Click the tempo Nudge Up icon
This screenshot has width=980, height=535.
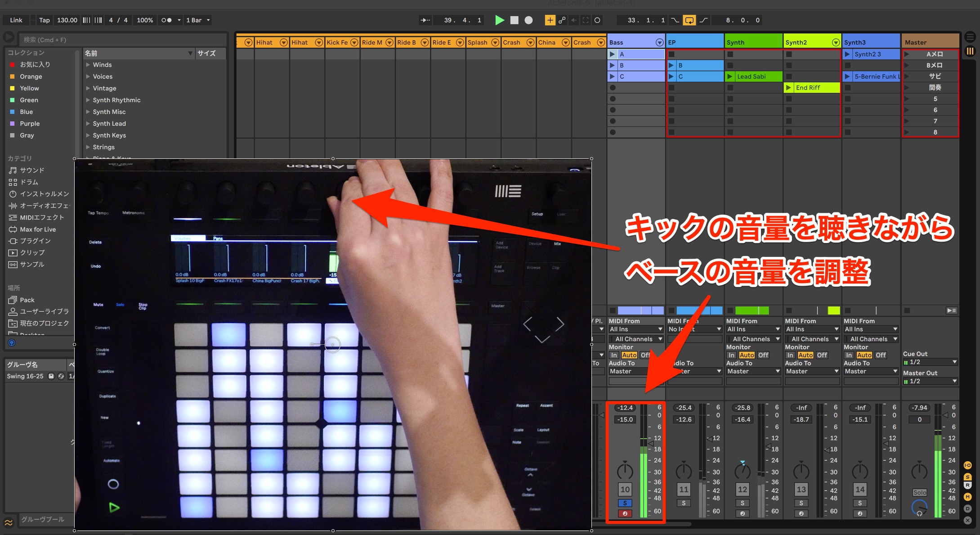[x=98, y=20]
